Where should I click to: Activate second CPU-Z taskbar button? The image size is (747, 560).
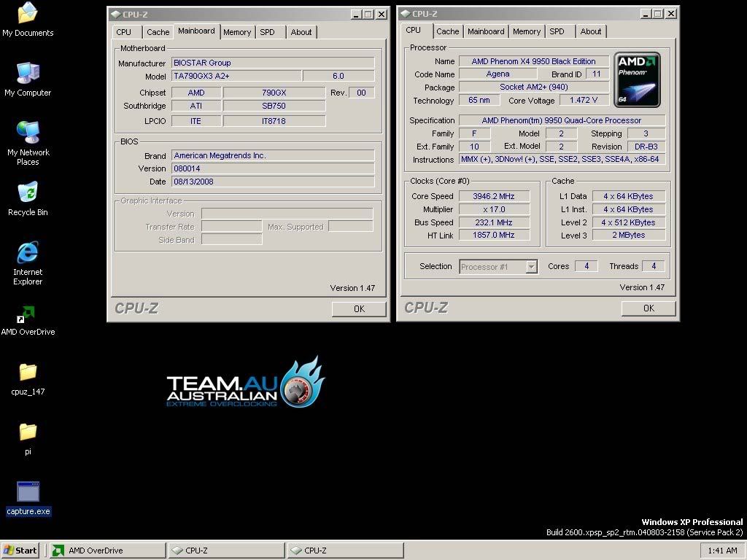point(346,551)
